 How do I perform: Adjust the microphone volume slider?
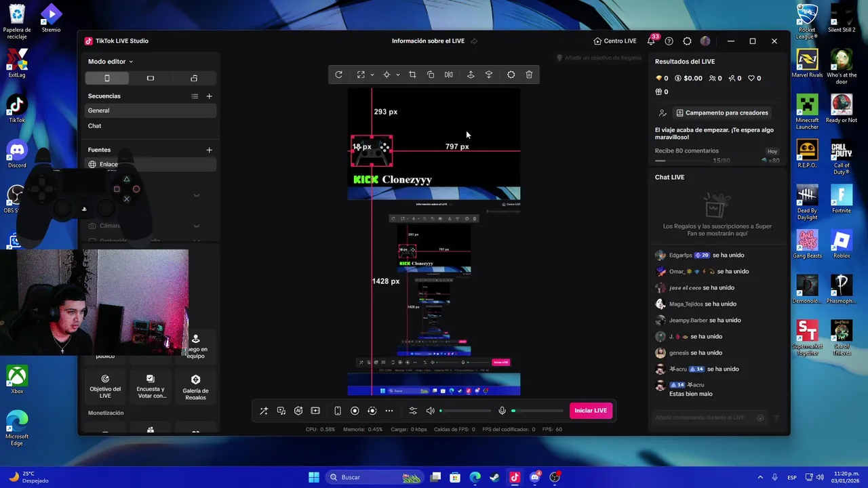coord(537,411)
